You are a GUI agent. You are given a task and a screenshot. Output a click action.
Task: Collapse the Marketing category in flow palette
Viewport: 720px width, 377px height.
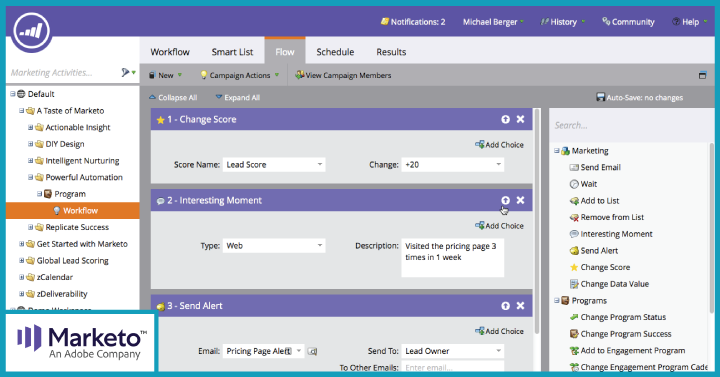[x=557, y=151]
